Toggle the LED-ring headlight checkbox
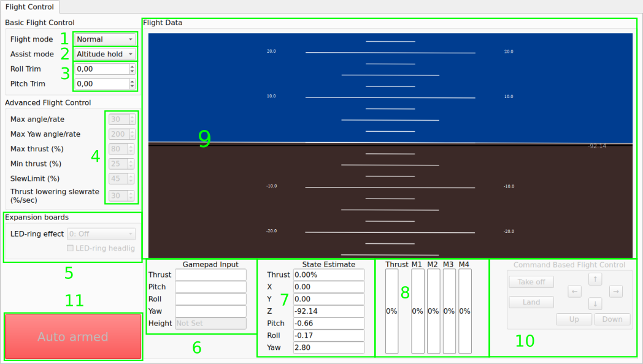Screen dimensions: 643x364 point(70,248)
